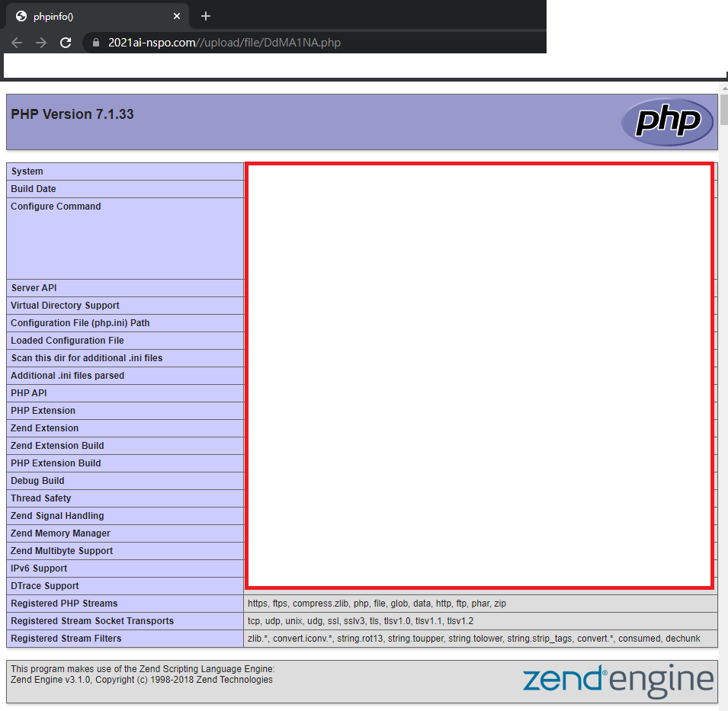Select the 'Virtual Directory Support' label

tap(65, 306)
